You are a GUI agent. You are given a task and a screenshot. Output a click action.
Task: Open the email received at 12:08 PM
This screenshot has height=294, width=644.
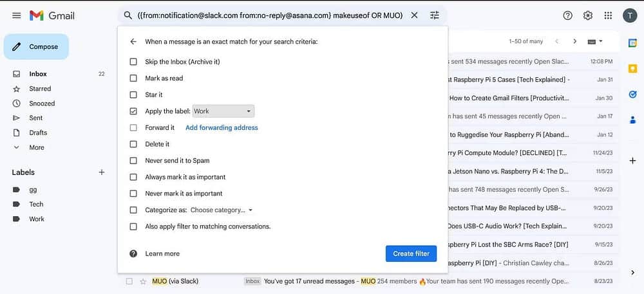point(533,62)
